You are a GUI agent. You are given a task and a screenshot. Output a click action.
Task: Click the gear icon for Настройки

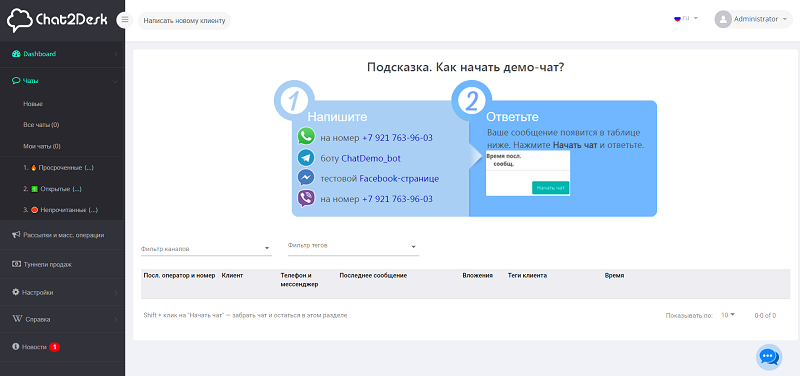16,292
